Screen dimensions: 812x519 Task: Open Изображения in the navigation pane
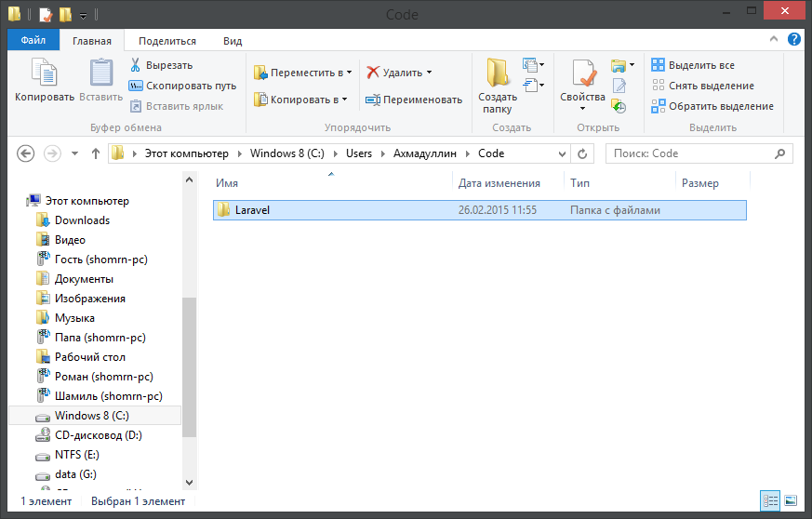pos(90,299)
